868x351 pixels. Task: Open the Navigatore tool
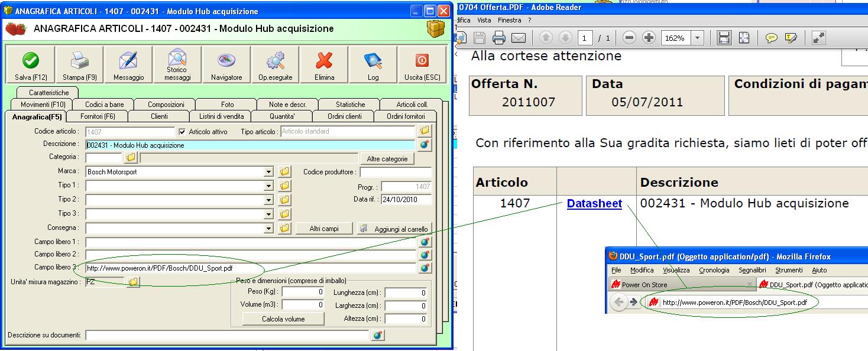click(x=226, y=65)
